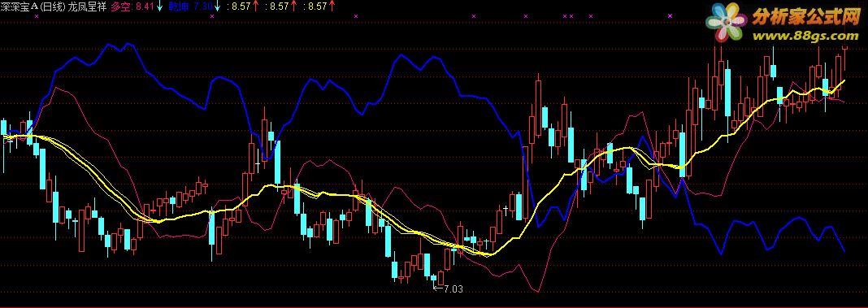868x308 pixels.
Task: Click the cyan down arrow after 多空 8.41
Action: (x=159, y=7)
